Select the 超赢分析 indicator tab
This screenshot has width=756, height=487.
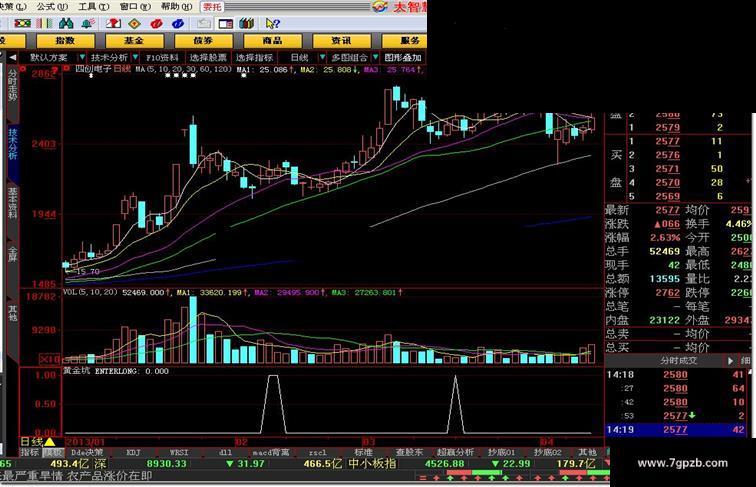(456, 452)
